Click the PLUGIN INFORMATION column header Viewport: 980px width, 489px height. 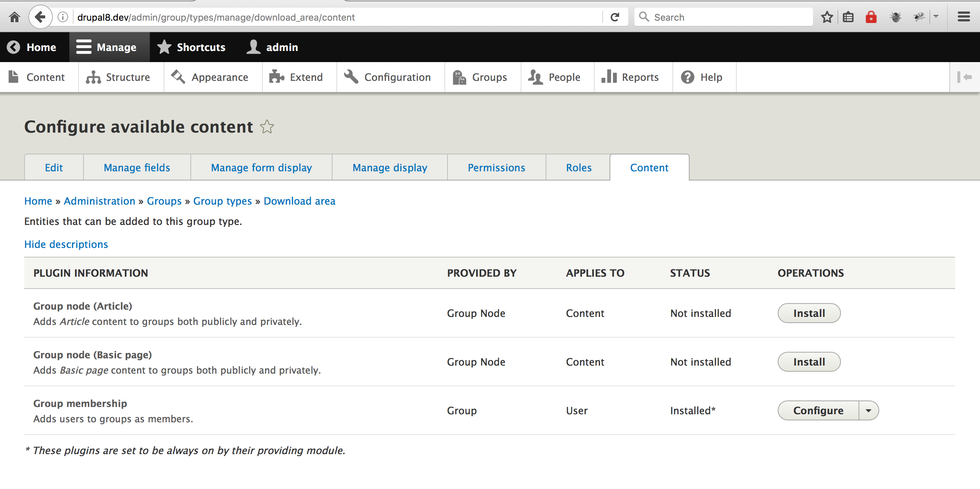pos(90,273)
